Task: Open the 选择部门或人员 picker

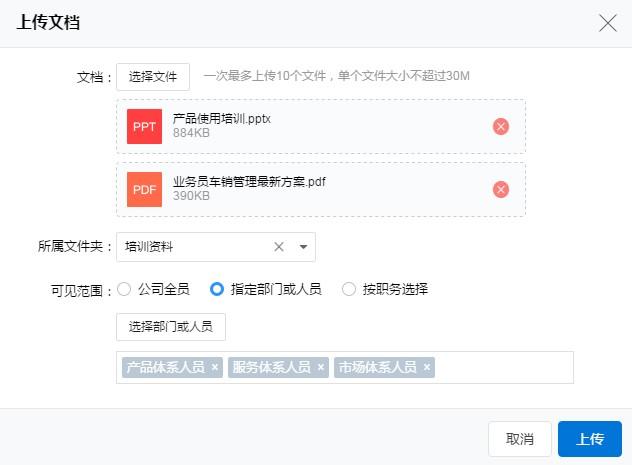Action: [x=171, y=327]
